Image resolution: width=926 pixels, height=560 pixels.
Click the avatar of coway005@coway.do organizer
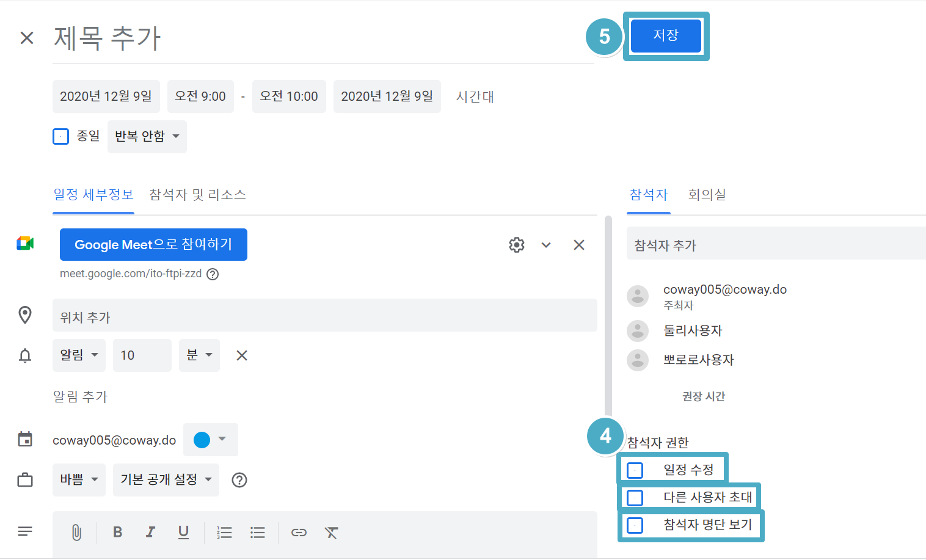coord(638,296)
